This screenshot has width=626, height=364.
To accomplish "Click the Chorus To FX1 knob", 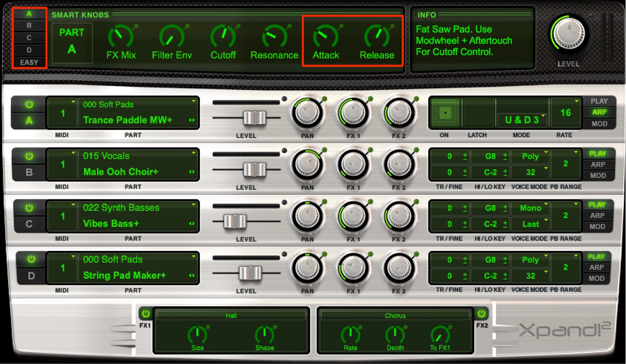I will [x=440, y=334].
